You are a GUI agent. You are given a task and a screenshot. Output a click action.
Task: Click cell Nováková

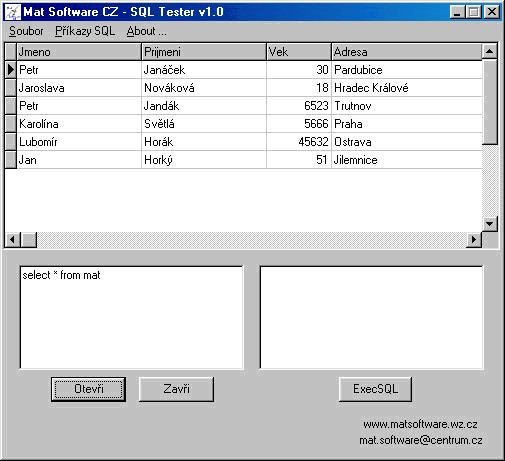pos(204,88)
